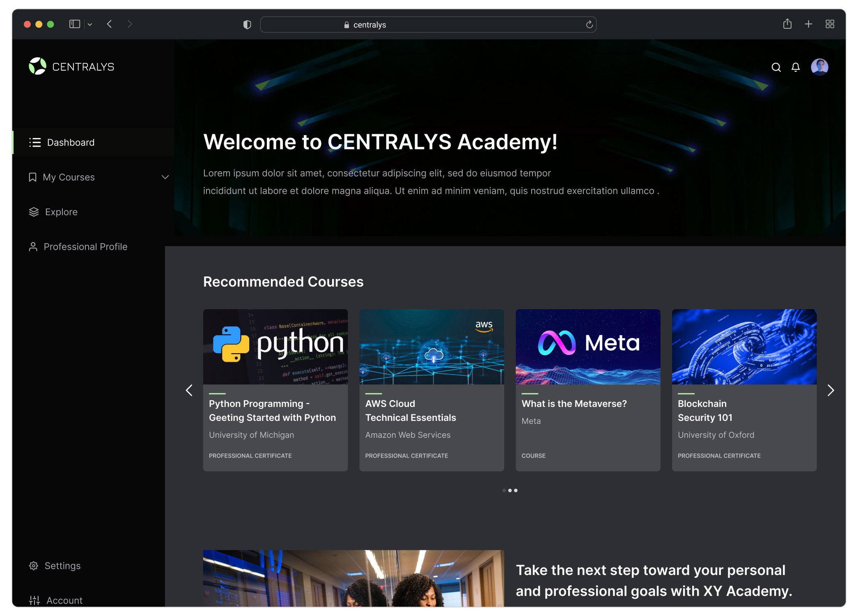Open AWS Cloud Technical Essentials course
The width and height of the screenshot is (858, 616).
tap(411, 411)
